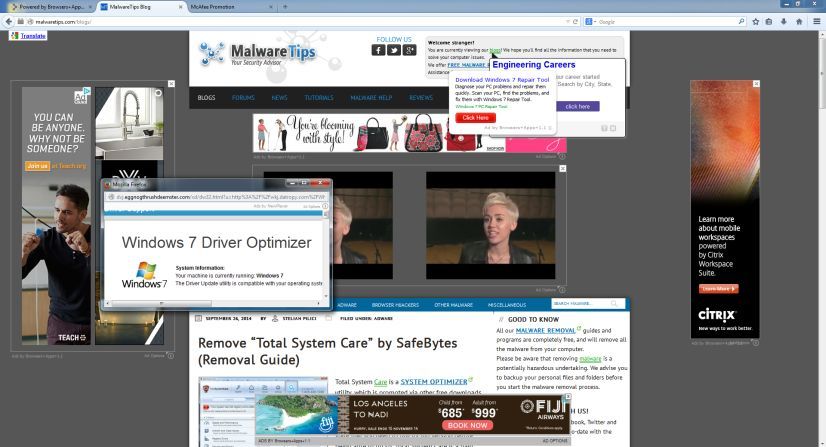Open a new browser tab with plus

[285, 7]
